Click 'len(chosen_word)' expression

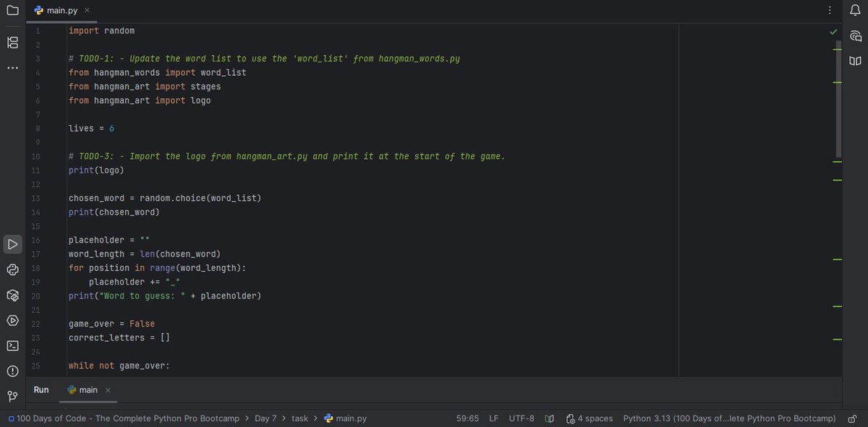click(x=180, y=254)
